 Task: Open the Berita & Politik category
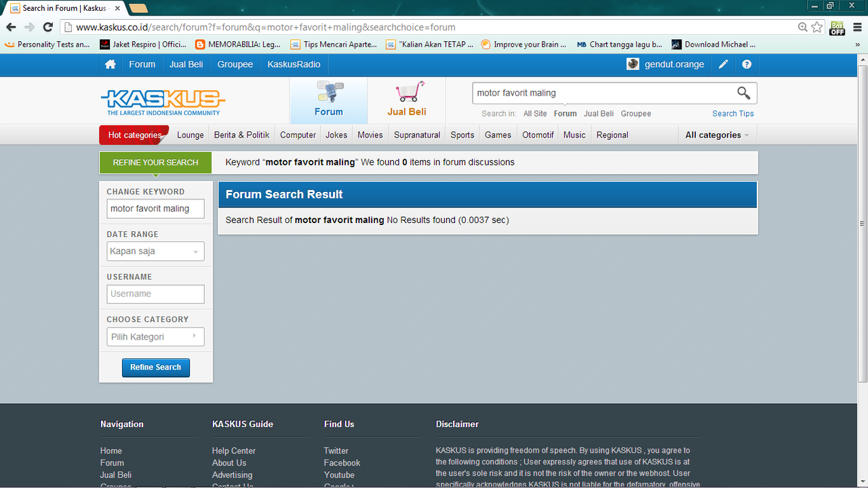click(241, 135)
